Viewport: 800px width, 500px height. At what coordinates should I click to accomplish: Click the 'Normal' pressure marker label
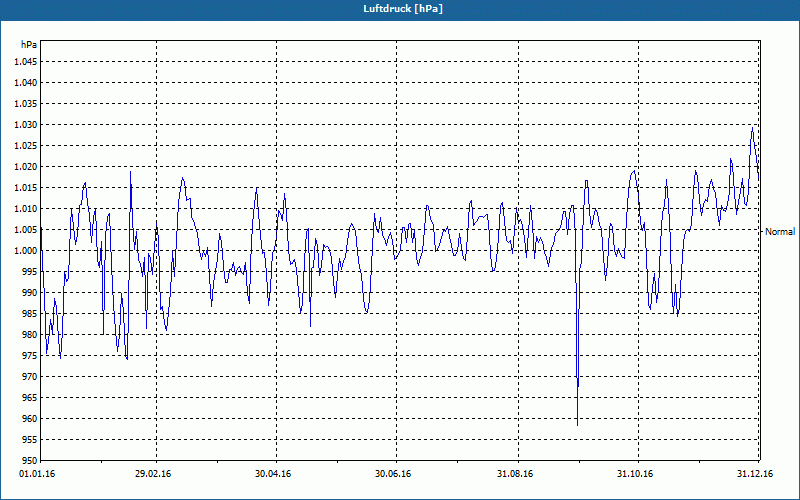coord(780,232)
